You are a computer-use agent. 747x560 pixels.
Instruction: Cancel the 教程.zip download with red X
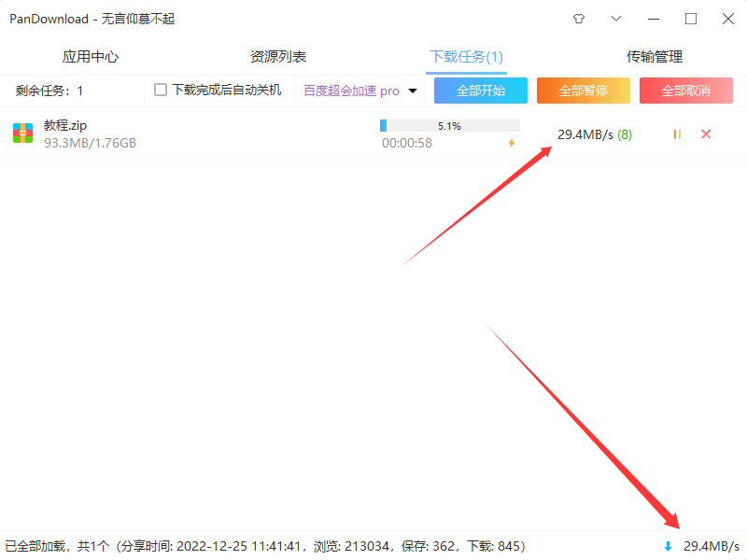(706, 134)
